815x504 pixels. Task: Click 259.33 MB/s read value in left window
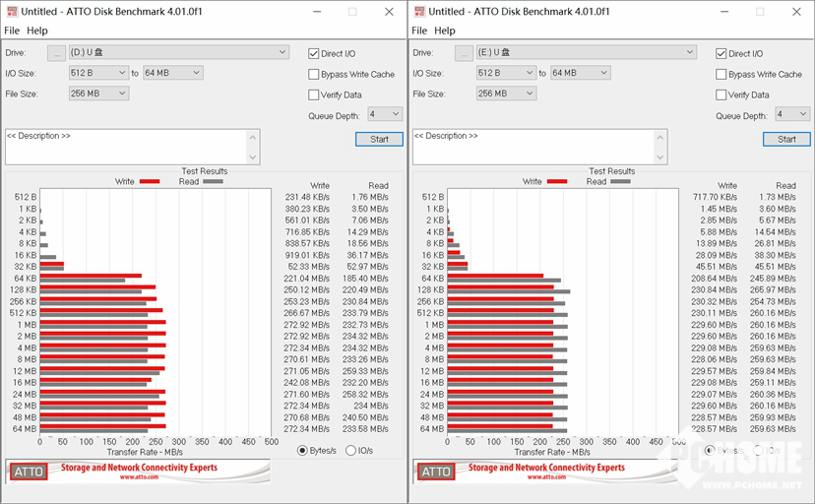(365, 371)
